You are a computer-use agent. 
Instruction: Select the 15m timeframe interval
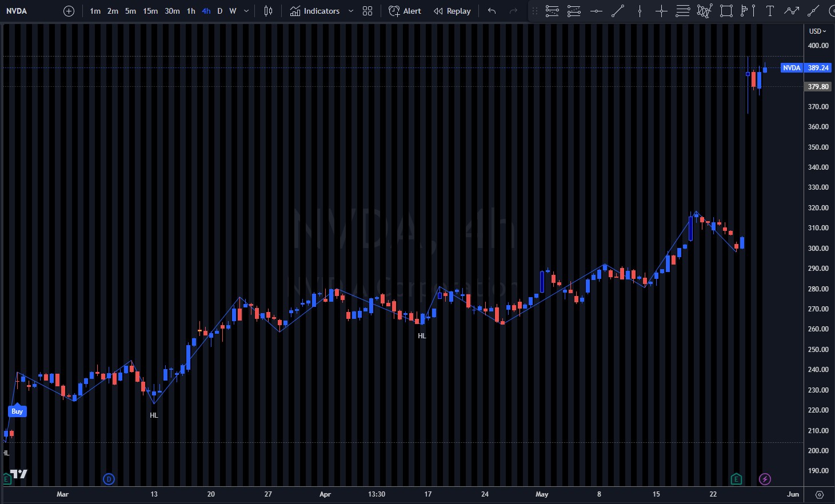point(150,11)
